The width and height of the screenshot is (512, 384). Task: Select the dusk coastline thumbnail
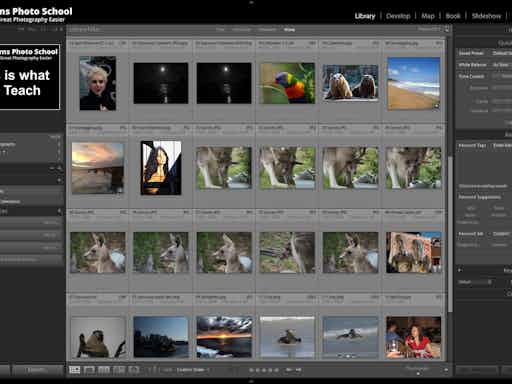(x=161, y=337)
